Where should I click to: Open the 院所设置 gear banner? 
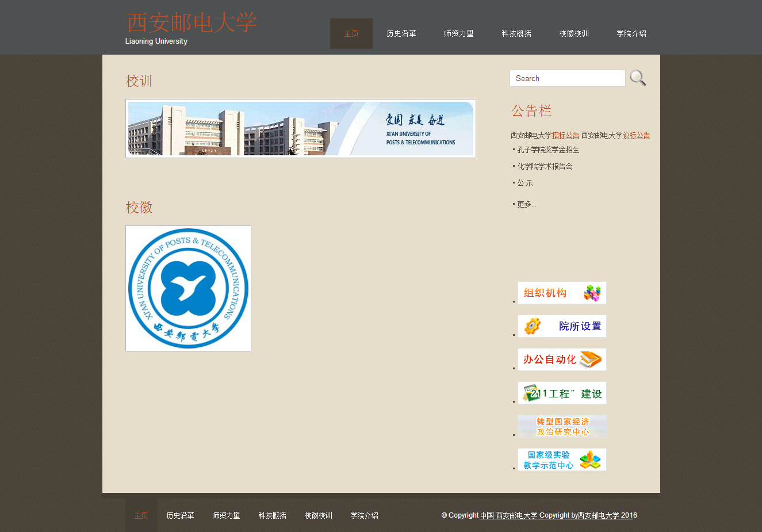click(x=562, y=326)
